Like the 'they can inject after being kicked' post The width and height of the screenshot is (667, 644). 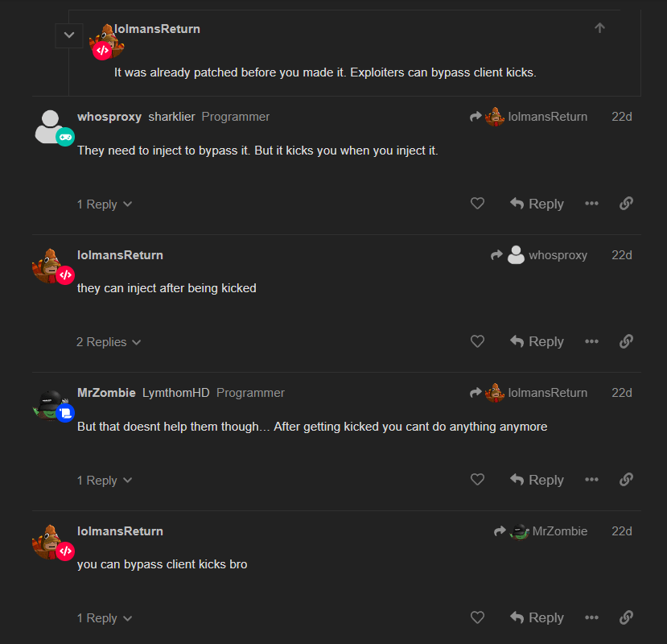(x=477, y=341)
